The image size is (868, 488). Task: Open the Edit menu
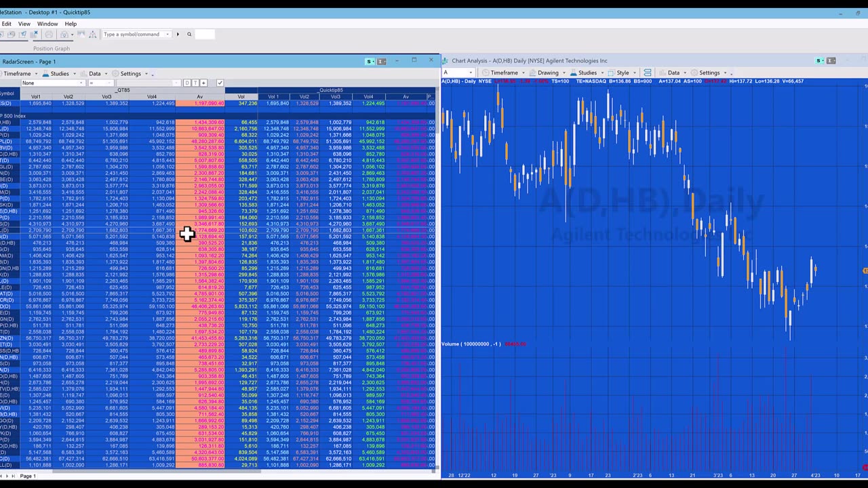tap(6, 24)
